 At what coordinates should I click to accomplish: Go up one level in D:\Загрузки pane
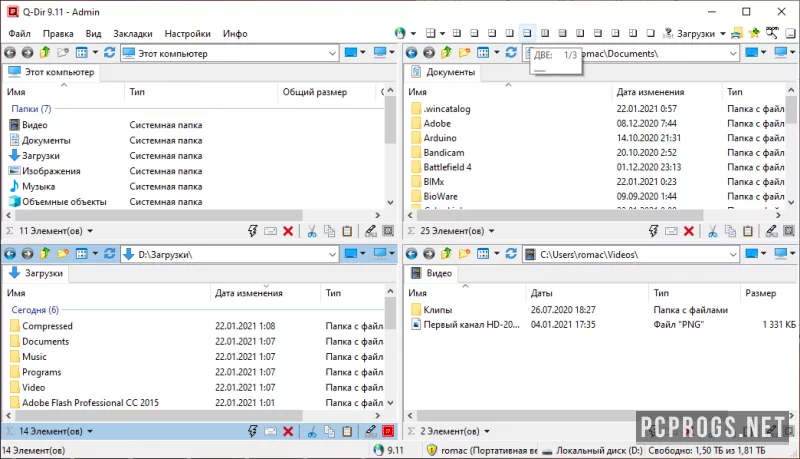45,253
